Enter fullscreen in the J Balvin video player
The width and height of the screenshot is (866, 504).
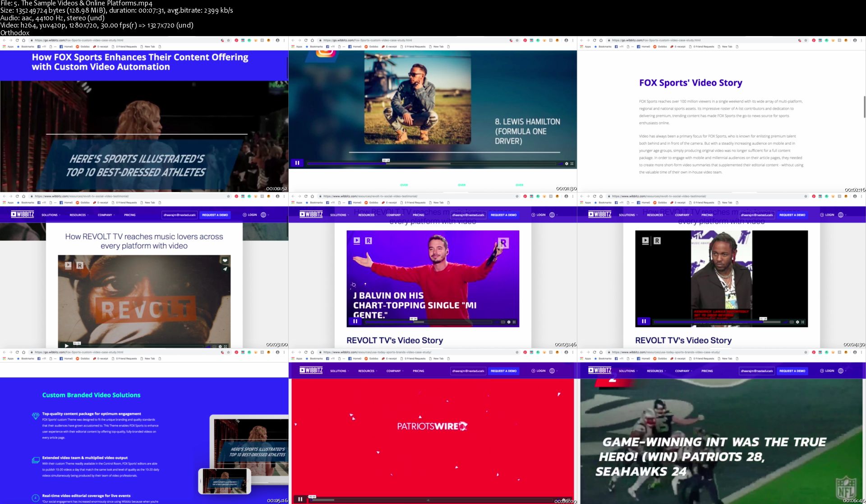pos(514,322)
